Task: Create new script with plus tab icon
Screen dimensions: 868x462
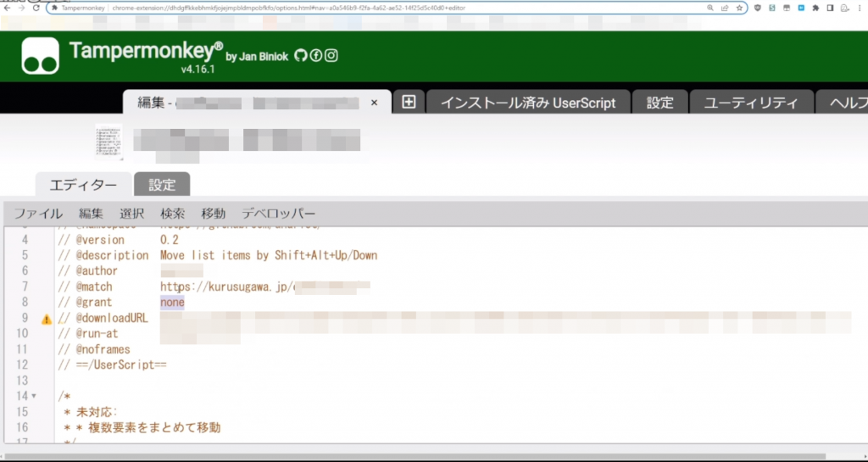Action: [x=409, y=103]
